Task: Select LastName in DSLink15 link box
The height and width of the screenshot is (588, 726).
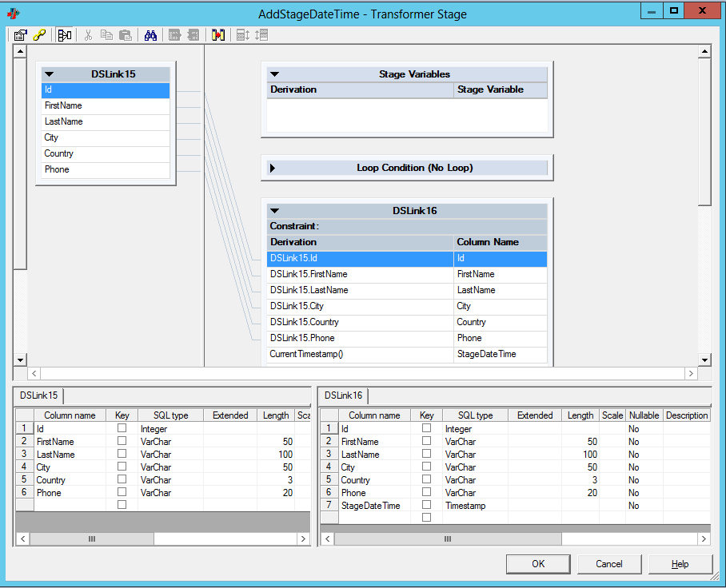Action: (106, 121)
